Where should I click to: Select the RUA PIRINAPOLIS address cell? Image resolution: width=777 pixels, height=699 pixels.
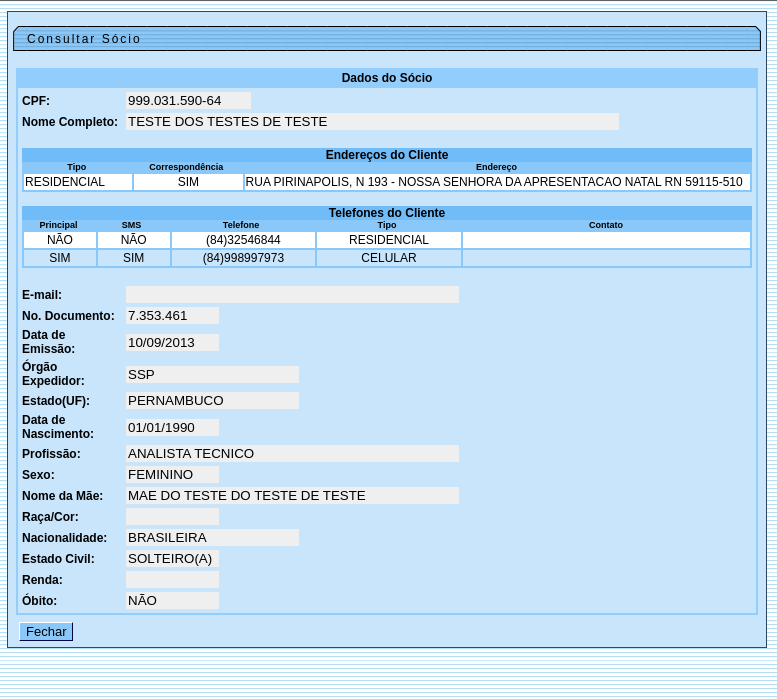point(496,182)
